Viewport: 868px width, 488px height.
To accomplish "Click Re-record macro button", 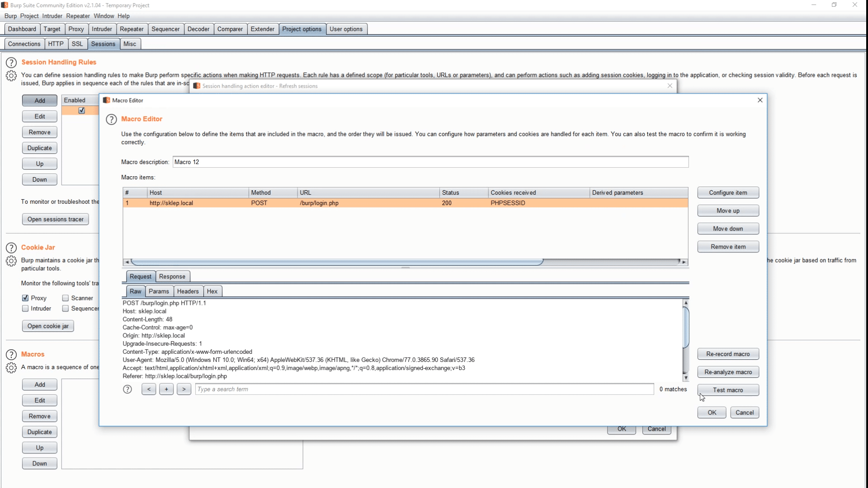I will coord(728,354).
